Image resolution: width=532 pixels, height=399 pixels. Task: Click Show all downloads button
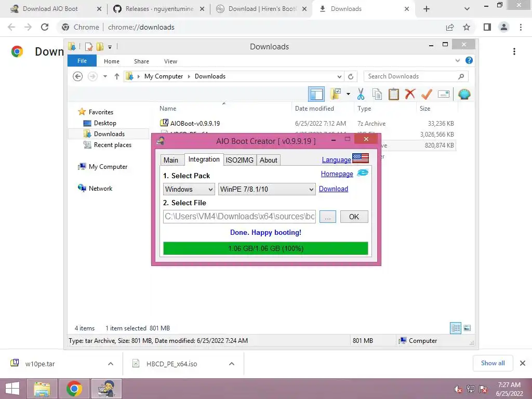(493, 363)
